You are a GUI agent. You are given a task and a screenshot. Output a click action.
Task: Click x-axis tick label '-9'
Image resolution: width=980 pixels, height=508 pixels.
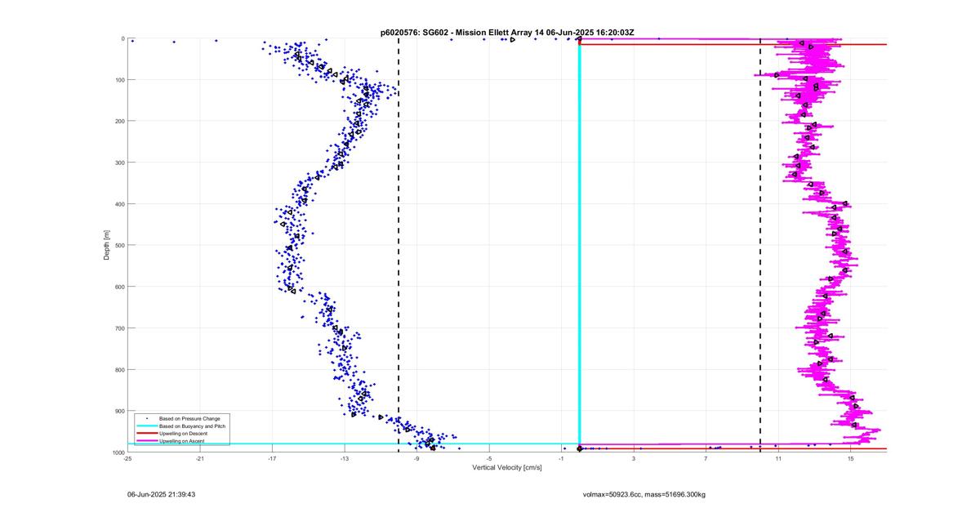tap(416, 459)
